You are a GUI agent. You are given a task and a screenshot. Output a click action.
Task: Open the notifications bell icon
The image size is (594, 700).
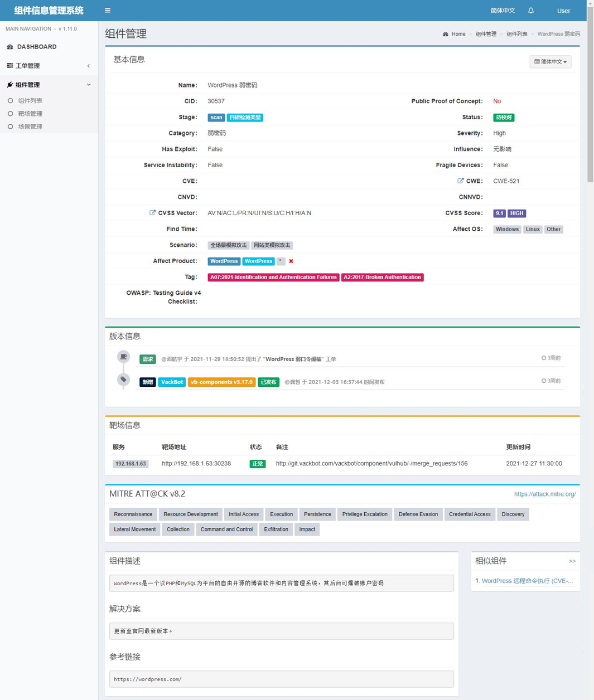coord(531,11)
